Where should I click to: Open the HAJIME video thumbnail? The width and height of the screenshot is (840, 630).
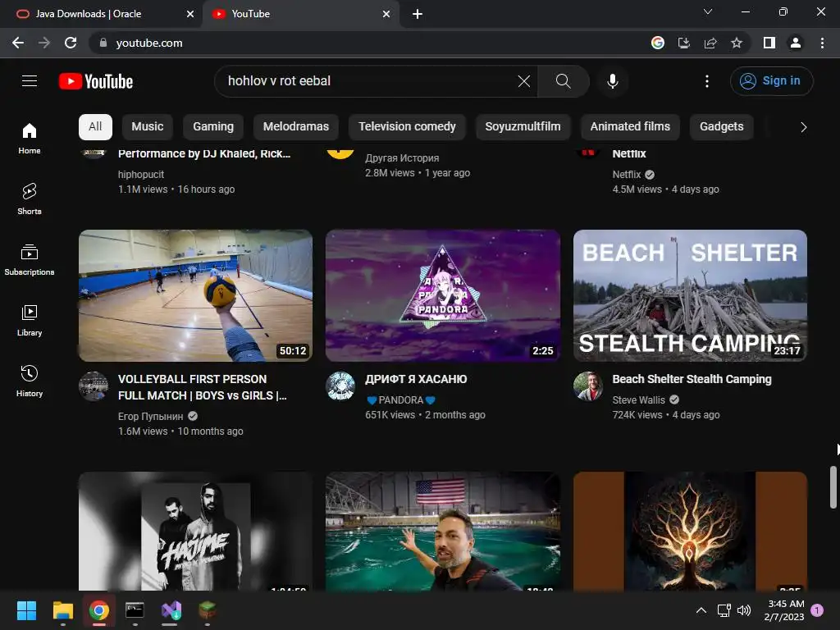[195, 531]
